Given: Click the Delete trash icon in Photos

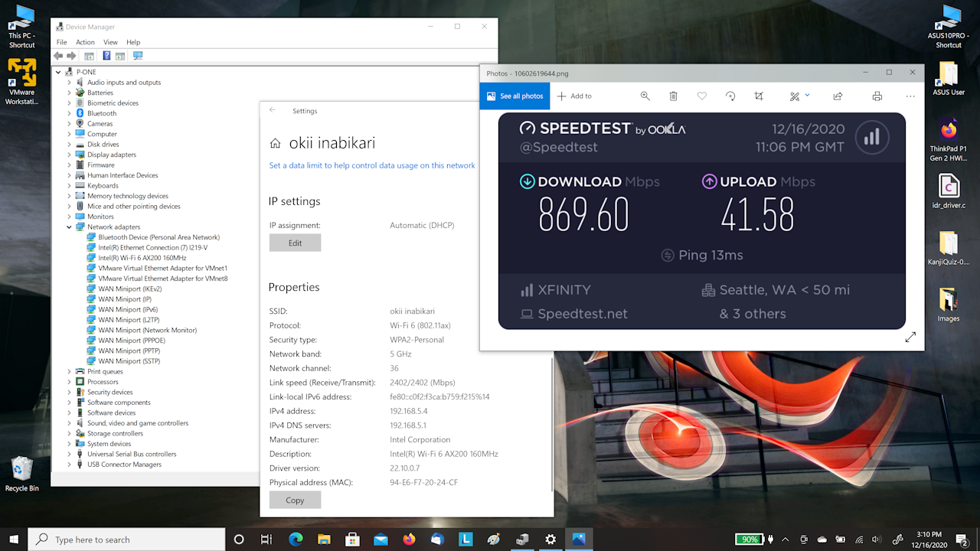Looking at the screenshot, I should point(673,96).
